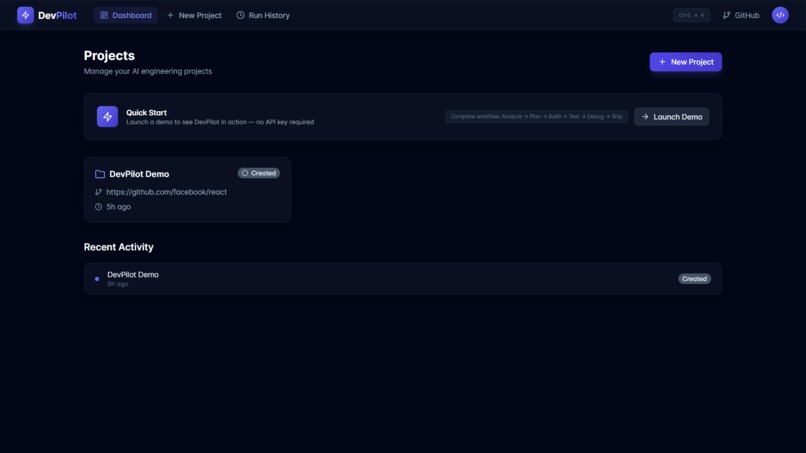Screen dimensions: 806x453
Task: Open the DevPilot Demo project card
Action: pos(187,189)
